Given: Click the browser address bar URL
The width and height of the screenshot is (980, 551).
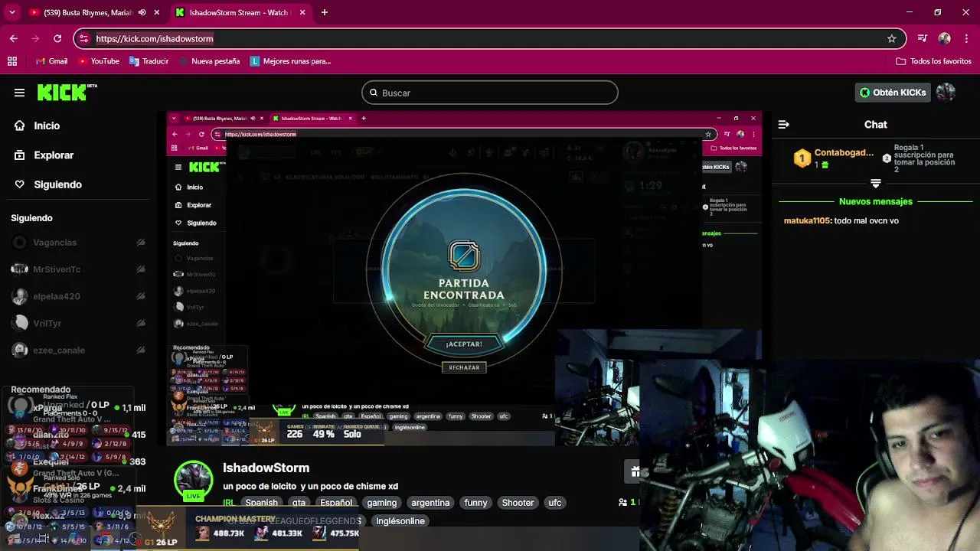Looking at the screenshot, I should coord(155,38).
